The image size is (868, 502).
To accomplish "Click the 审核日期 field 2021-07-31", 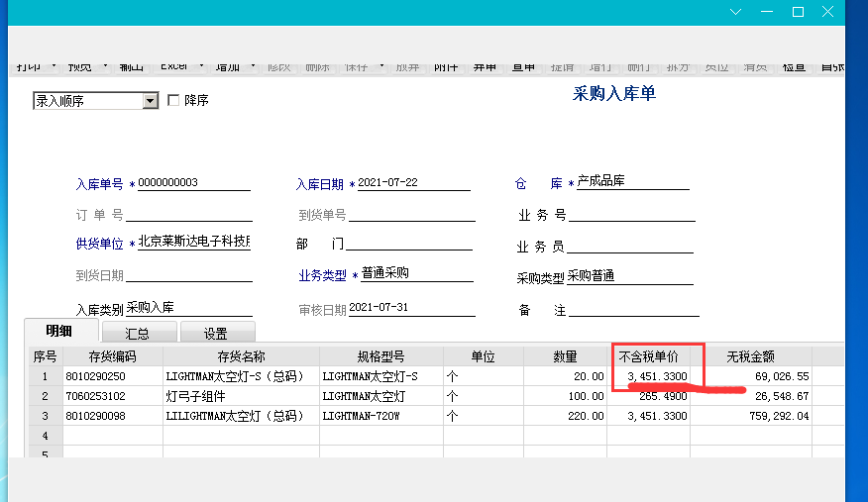I will 412,308.
